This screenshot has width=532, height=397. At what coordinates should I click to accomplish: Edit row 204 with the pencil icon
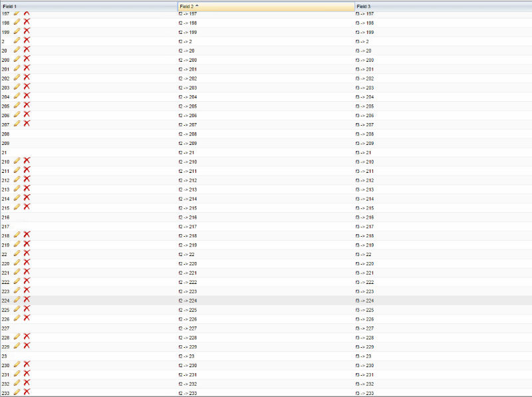pos(17,96)
